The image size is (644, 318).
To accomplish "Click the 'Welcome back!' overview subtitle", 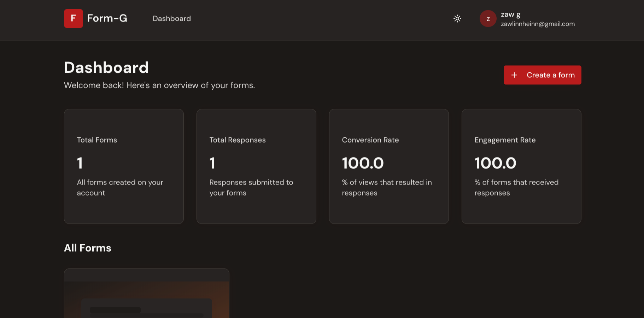I will click(159, 85).
